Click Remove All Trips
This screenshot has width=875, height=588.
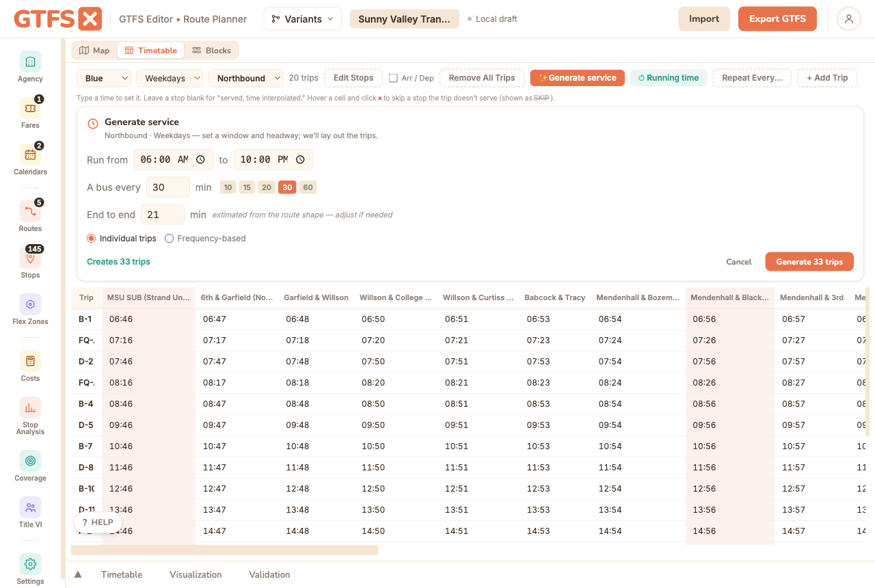pos(482,78)
